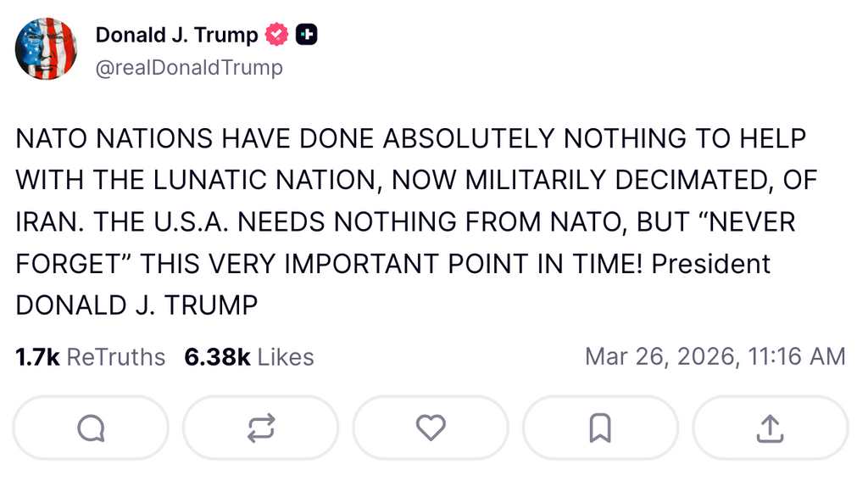Like the post with the heart icon
Viewport: 868px width, 481px height.
[431, 428]
